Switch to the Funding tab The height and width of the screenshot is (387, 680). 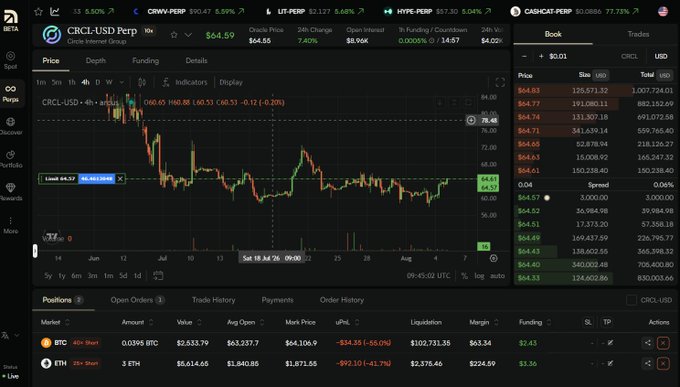point(145,61)
